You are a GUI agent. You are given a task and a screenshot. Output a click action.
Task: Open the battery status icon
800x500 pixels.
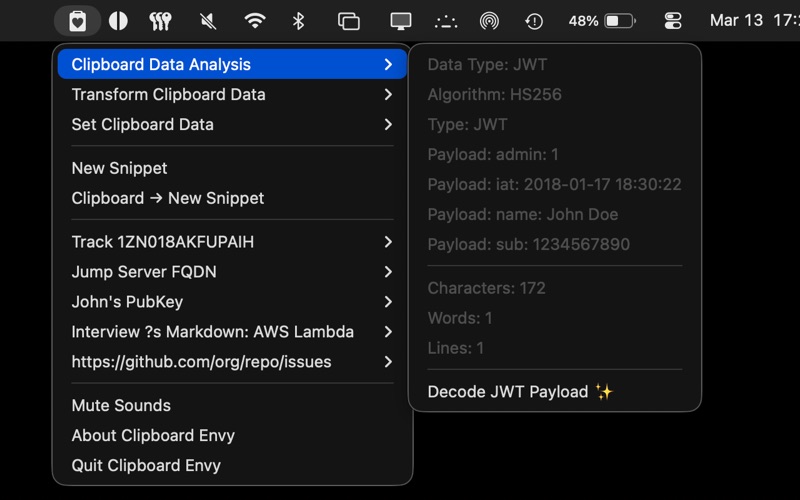tap(620, 21)
